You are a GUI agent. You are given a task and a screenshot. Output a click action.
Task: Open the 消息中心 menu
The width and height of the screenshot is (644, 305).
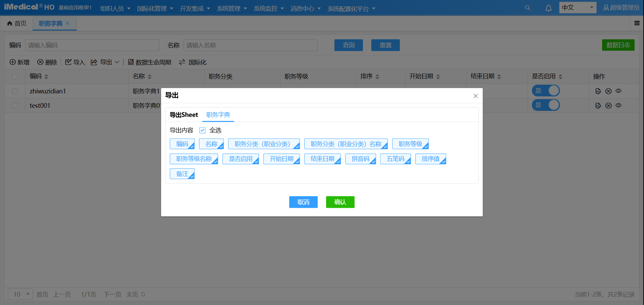coord(306,8)
